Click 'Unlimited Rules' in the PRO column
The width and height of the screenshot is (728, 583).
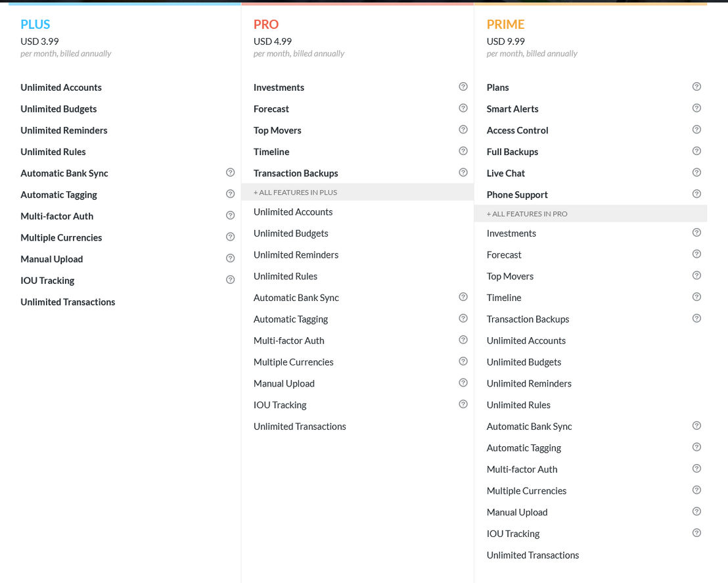(x=286, y=277)
